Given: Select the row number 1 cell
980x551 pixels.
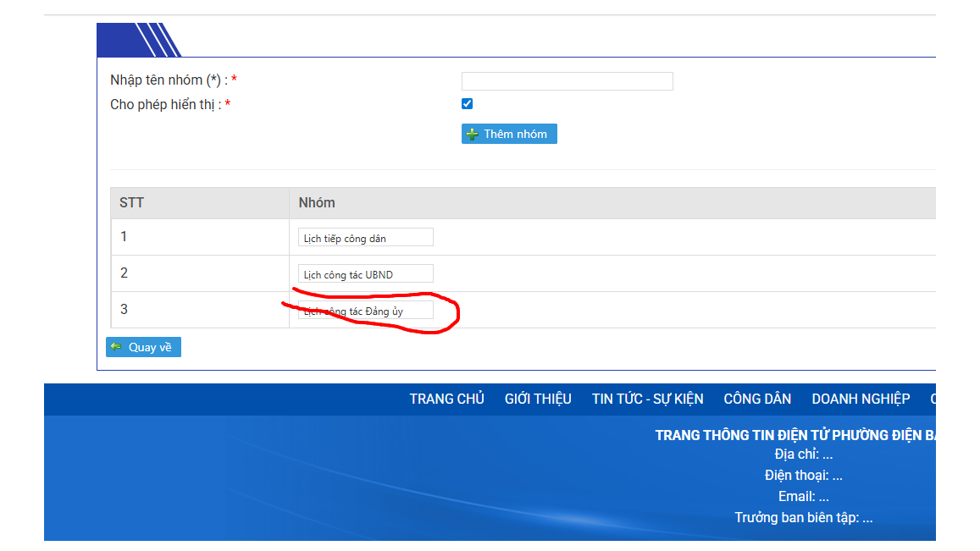Looking at the screenshot, I should (x=124, y=237).
